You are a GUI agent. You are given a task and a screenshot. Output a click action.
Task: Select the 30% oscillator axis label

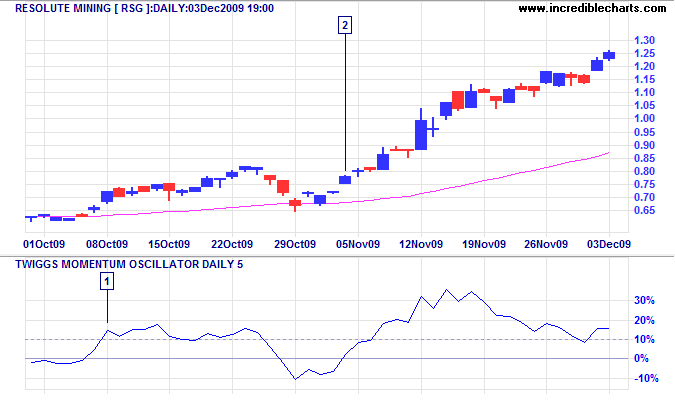644,301
